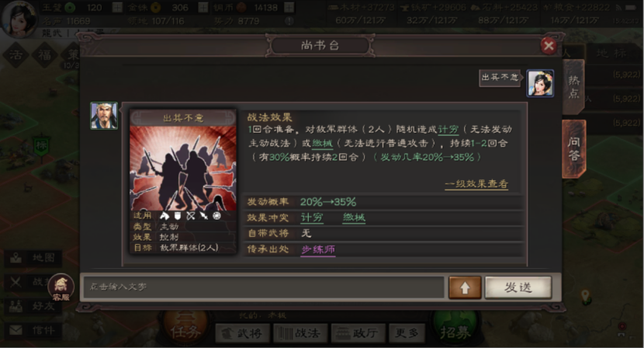Viewport: 644px width, 348px height.
Task: Focus the 点击输入文字 chat input field
Action: [x=264, y=287]
